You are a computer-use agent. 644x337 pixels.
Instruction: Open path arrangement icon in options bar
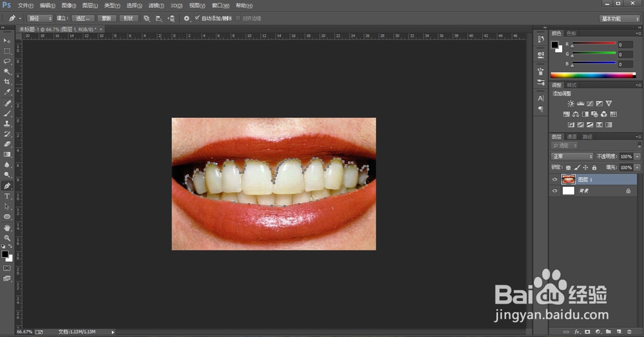click(x=171, y=19)
